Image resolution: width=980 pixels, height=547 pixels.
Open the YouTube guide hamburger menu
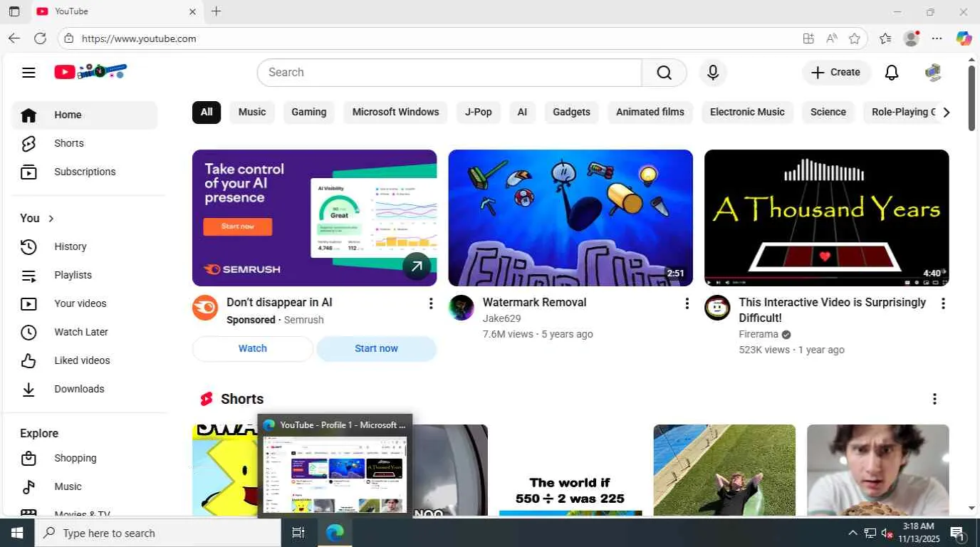28,72
